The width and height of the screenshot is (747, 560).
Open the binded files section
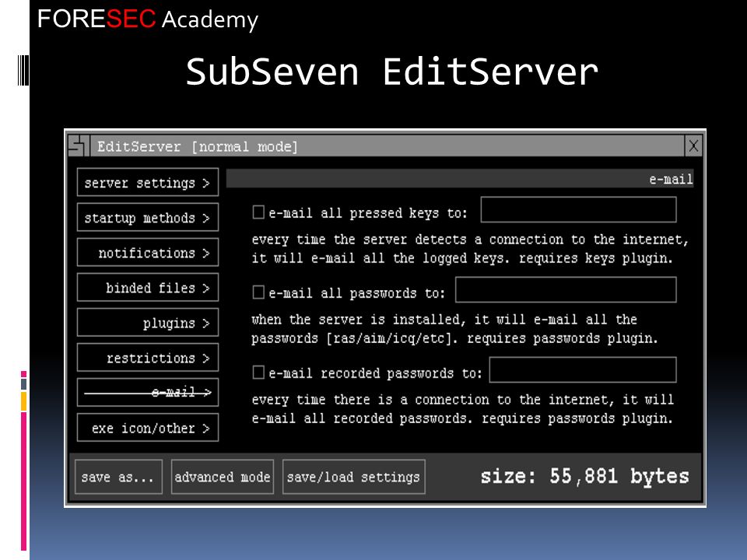148,288
